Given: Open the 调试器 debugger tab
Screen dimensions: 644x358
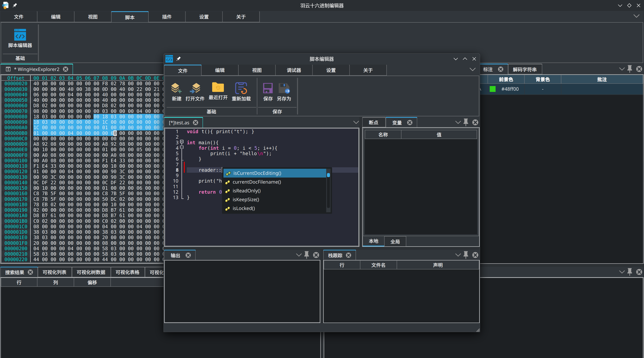Looking at the screenshot, I should 294,70.
